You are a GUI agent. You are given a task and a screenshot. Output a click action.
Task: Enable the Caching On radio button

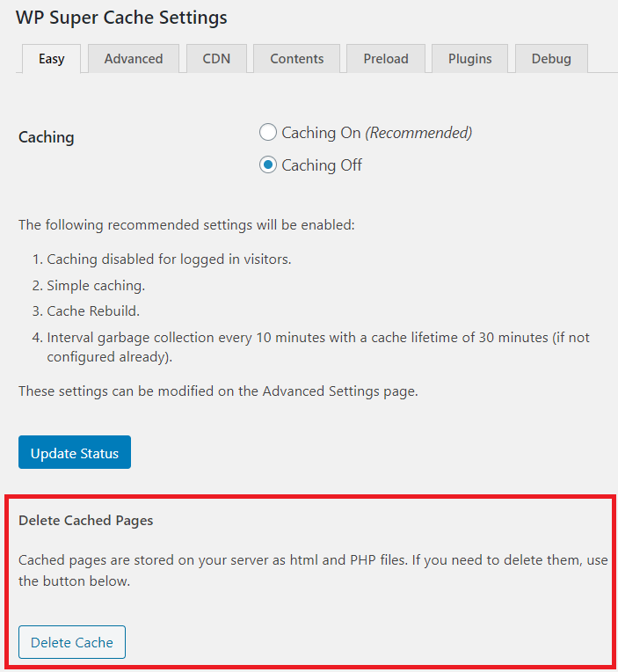268,133
